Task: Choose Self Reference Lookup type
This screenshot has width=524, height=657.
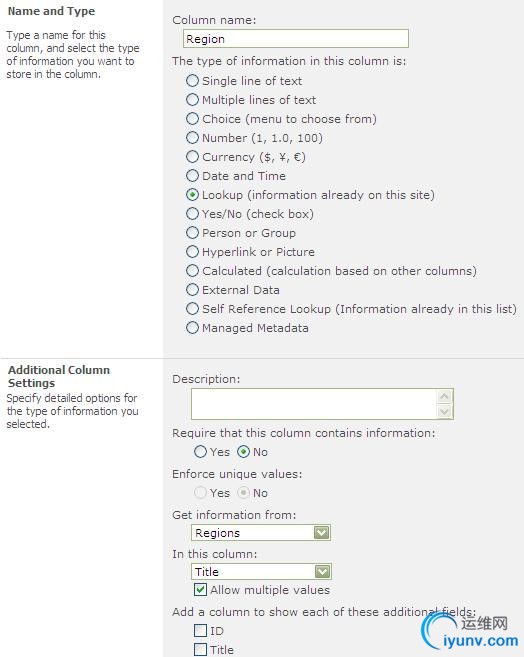Action: click(x=192, y=309)
